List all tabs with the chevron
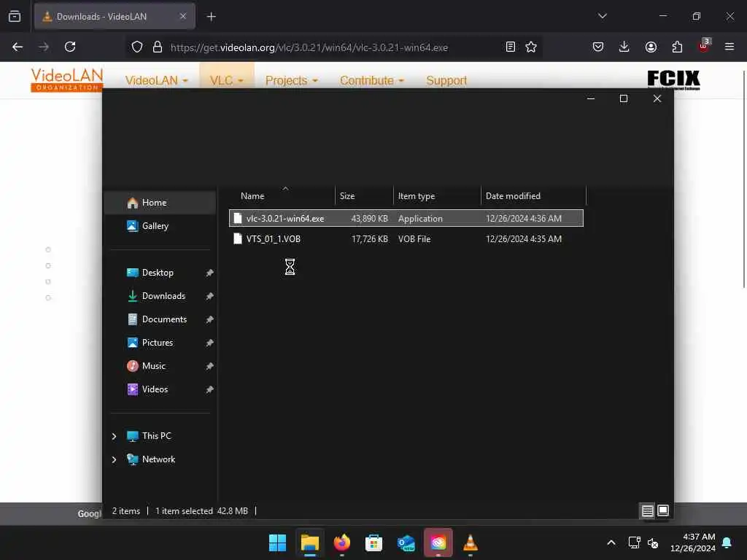Screen dimensions: 747x560 click(x=602, y=16)
